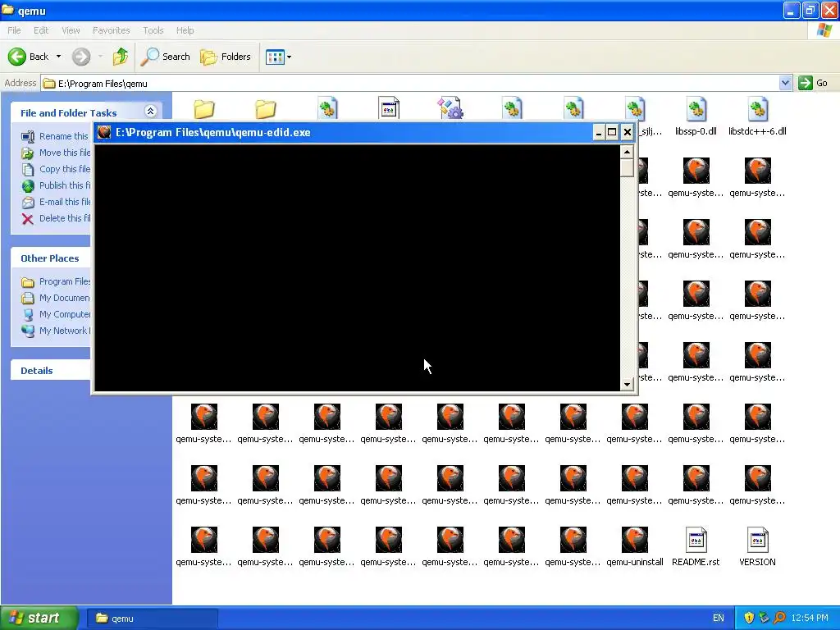Open the Start menu
This screenshot has height=630, width=840.
tap(39, 619)
